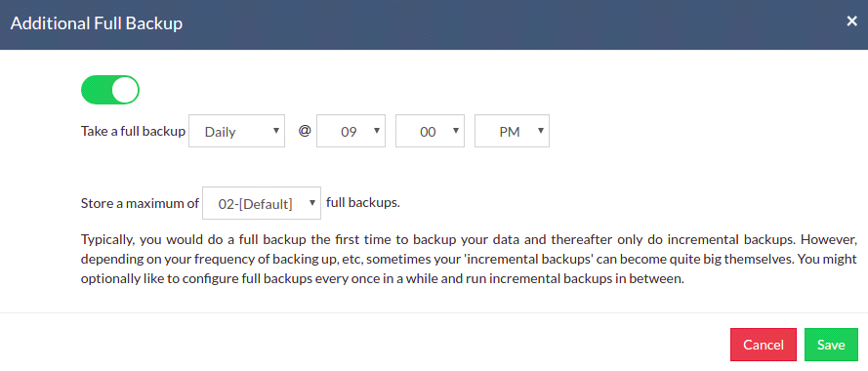Close the Additional Full Backup dialog

(x=852, y=21)
